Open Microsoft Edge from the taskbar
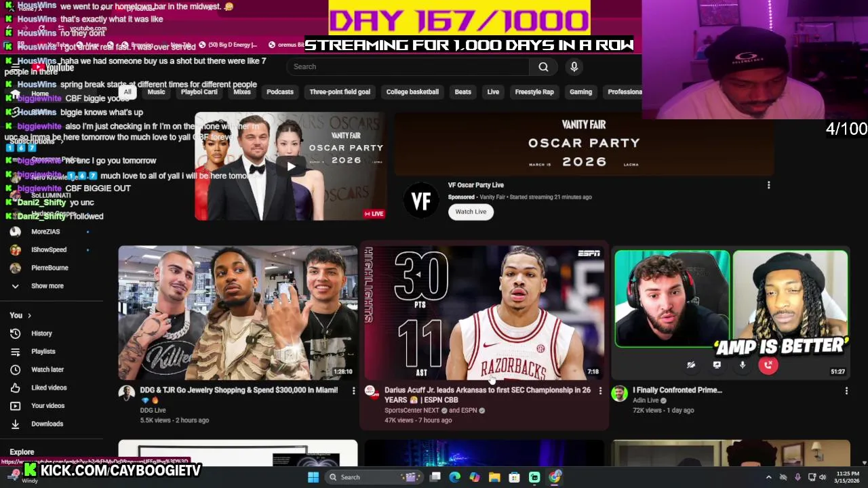 click(454, 477)
